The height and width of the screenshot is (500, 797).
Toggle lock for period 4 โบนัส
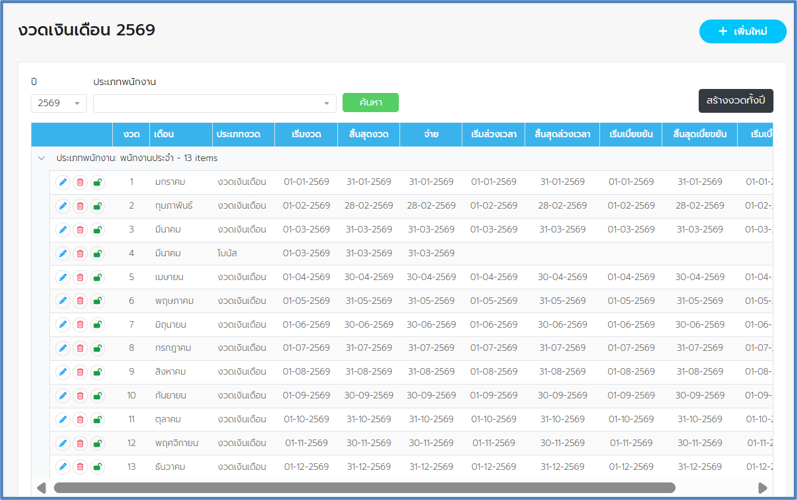(x=98, y=253)
